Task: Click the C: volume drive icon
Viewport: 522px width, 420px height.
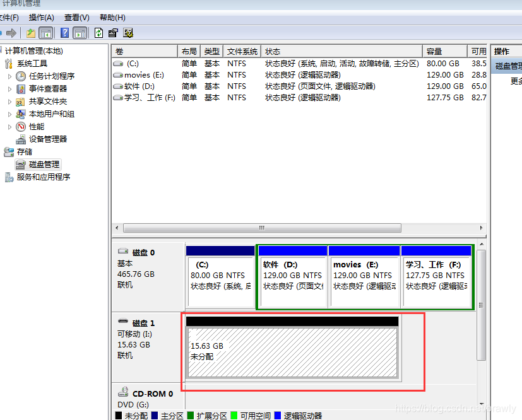Action: coord(118,64)
